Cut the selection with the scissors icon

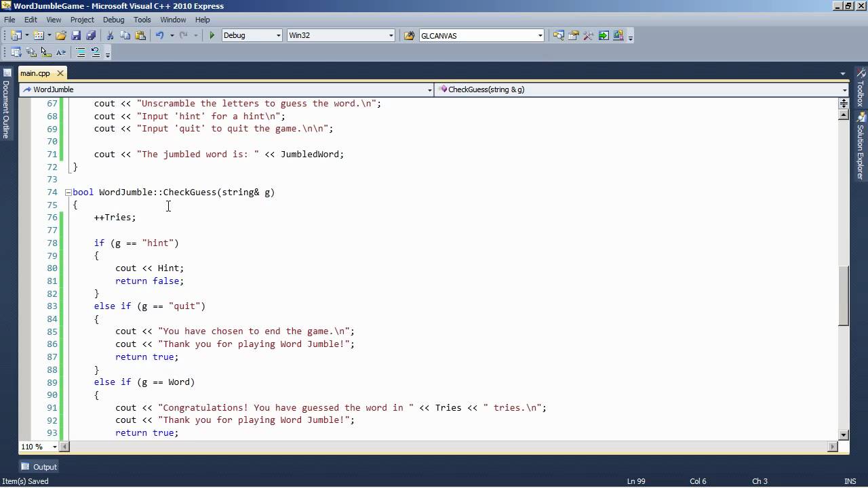[x=111, y=35]
